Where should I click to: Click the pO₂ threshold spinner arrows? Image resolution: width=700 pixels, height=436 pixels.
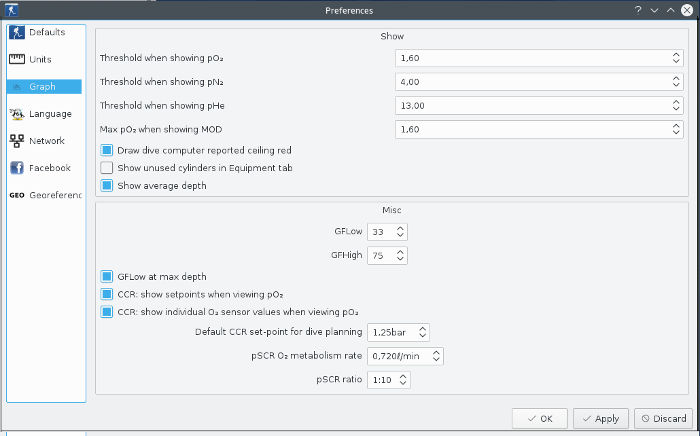click(x=676, y=58)
